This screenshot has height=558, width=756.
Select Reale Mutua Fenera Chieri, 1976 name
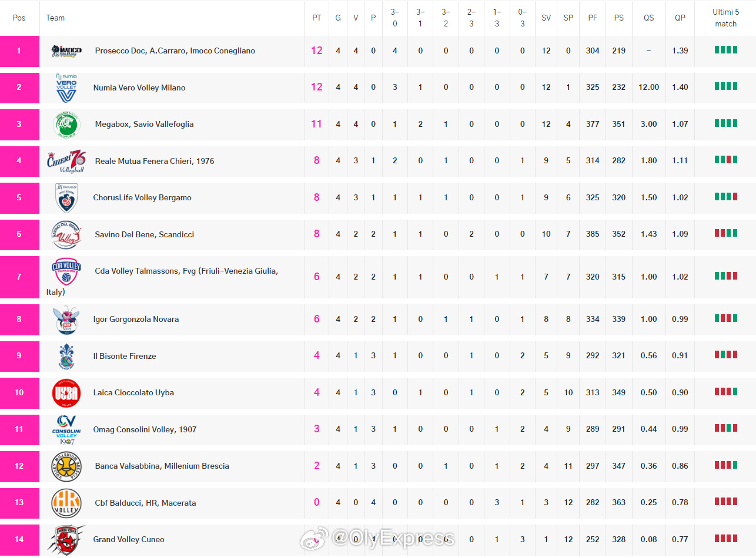click(x=155, y=161)
